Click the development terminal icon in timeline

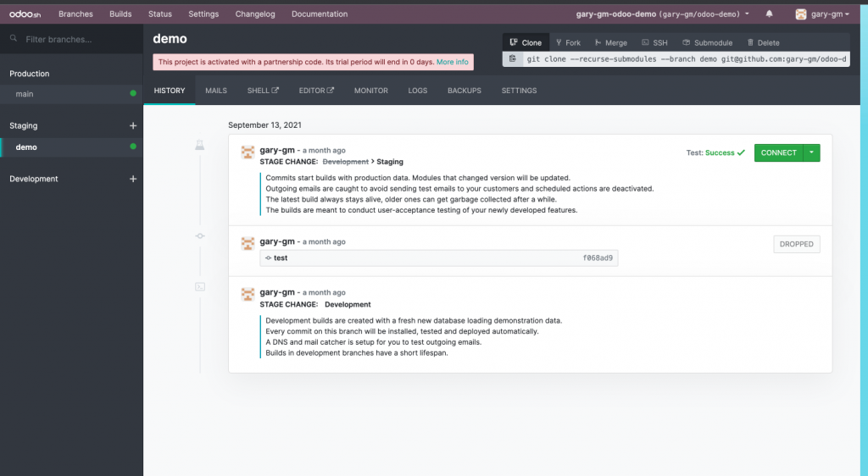coord(200,286)
